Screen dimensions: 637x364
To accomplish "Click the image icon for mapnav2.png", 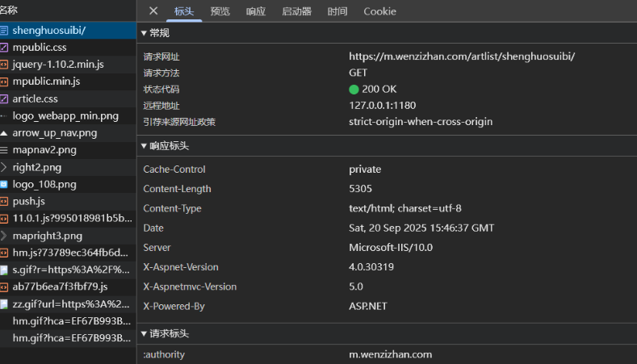I will tap(5, 150).
